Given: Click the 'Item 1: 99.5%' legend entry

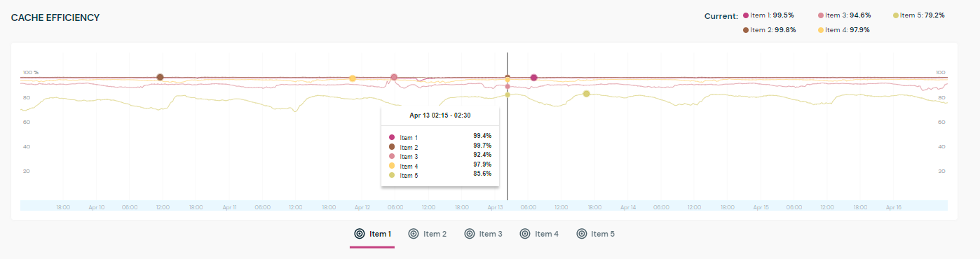Looking at the screenshot, I should click(x=768, y=15).
